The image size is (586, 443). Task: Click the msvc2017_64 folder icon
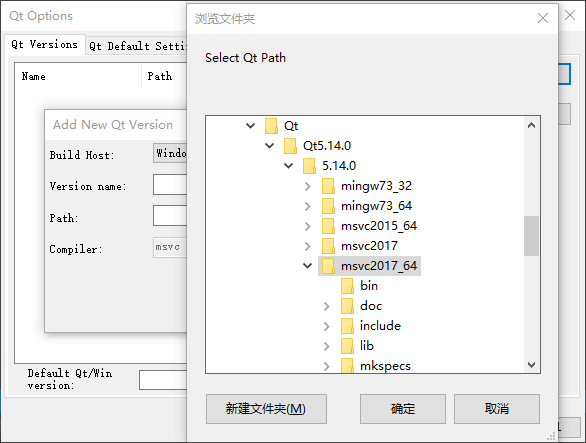329,266
